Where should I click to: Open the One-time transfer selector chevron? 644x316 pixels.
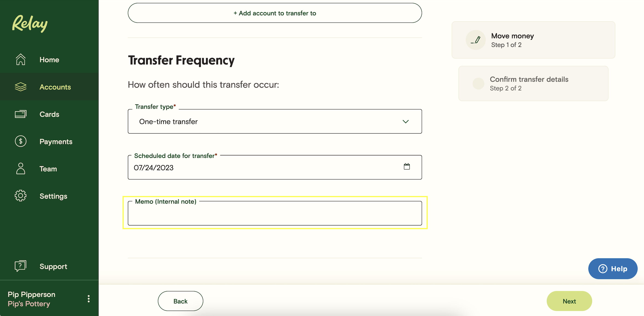tap(406, 122)
